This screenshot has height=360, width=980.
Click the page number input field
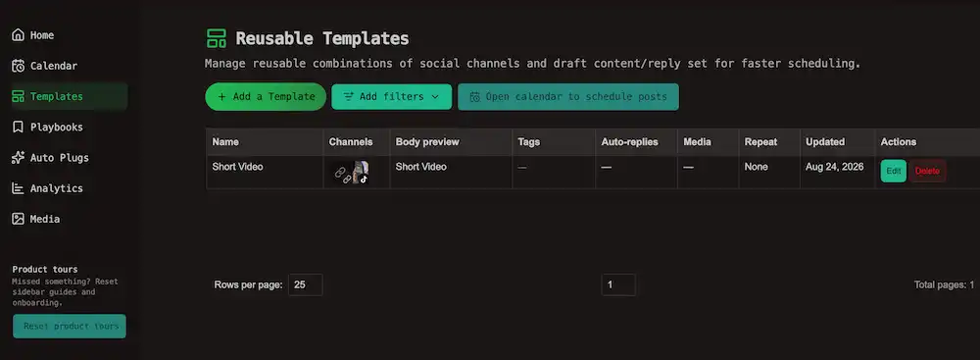click(x=618, y=284)
